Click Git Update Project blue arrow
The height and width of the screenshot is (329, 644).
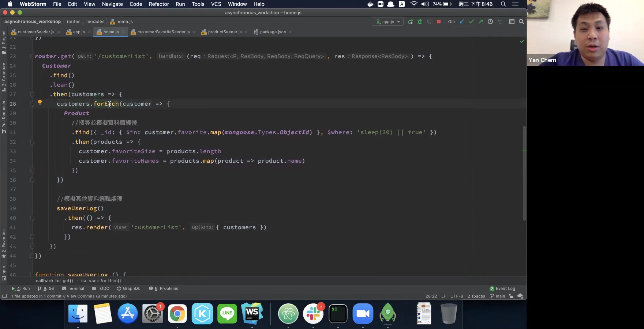coord(462,22)
